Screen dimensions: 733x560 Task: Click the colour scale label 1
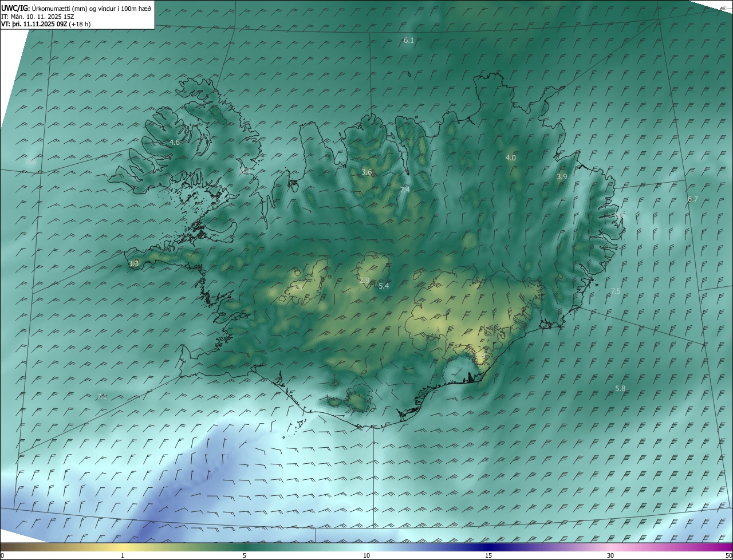point(123,555)
